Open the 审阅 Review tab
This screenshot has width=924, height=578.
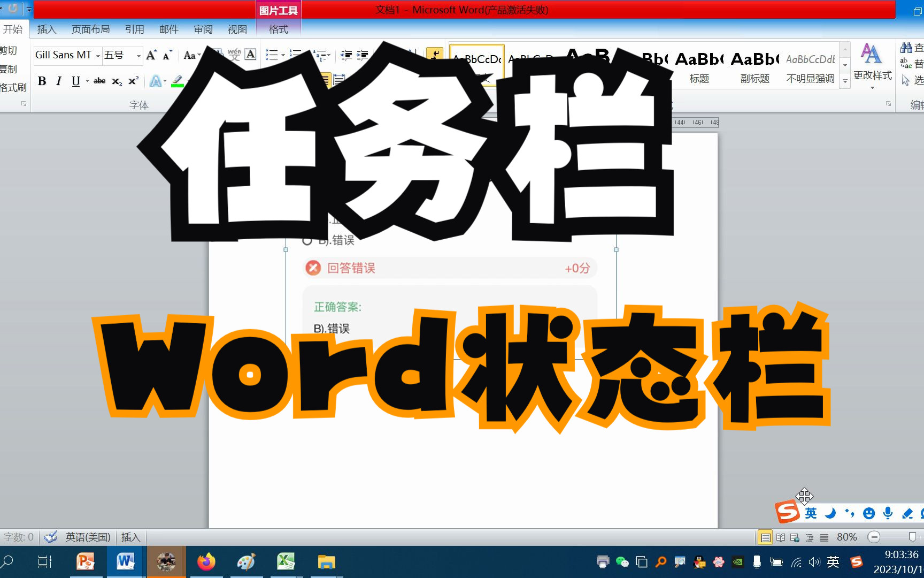tap(203, 29)
